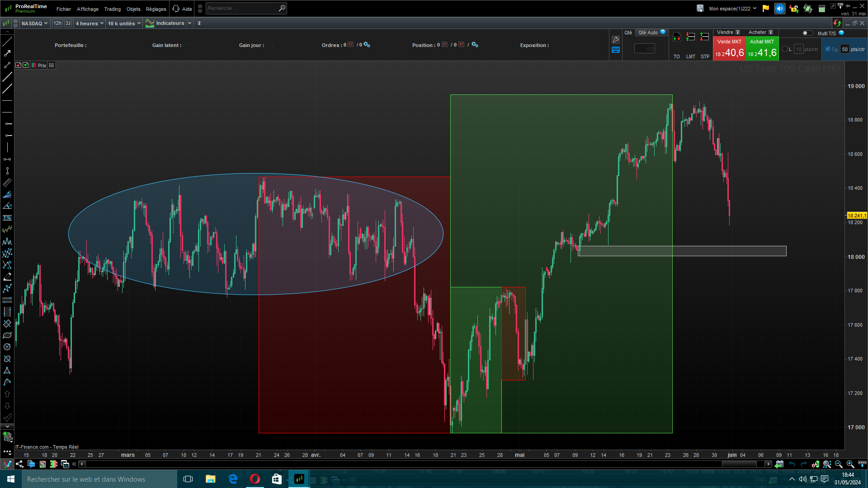This screenshot has width=868, height=488.
Task: Click the STP stop order icon
Action: (x=705, y=37)
